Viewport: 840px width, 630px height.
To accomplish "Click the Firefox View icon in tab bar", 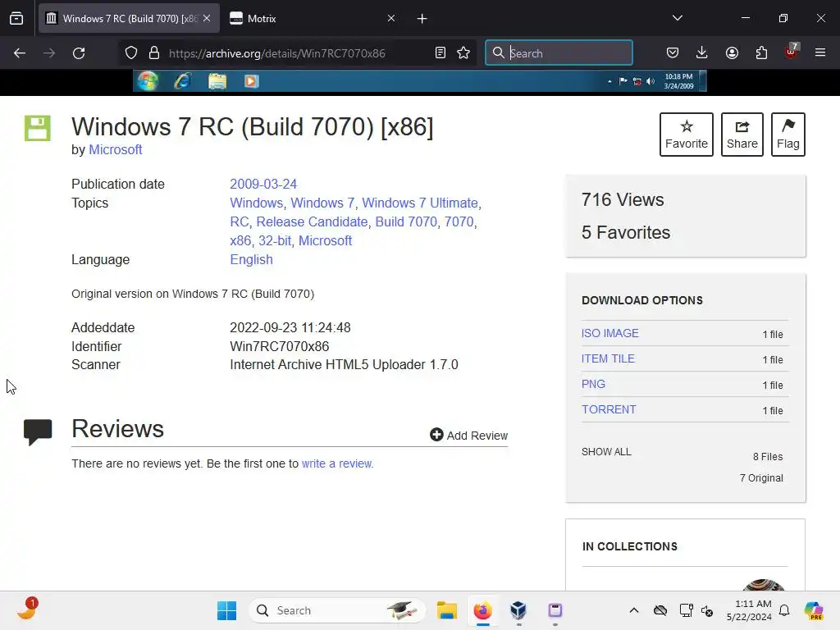I will coord(16,18).
